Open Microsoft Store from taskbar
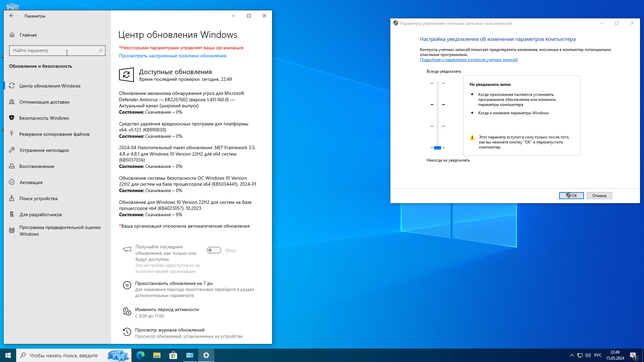Image resolution: width=644 pixels, height=362 pixels. pyautogui.click(x=173, y=355)
